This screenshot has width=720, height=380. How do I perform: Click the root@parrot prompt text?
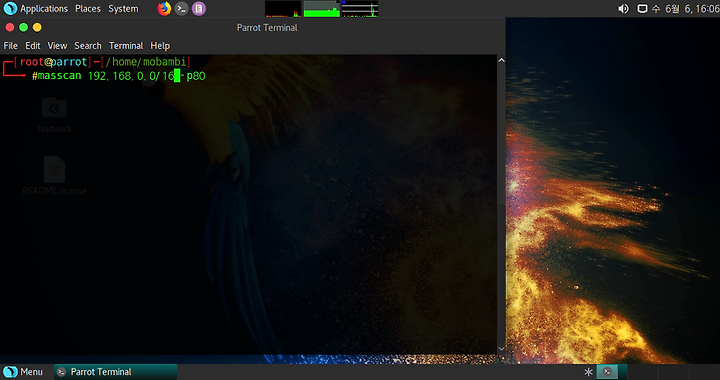tap(53, 61)
